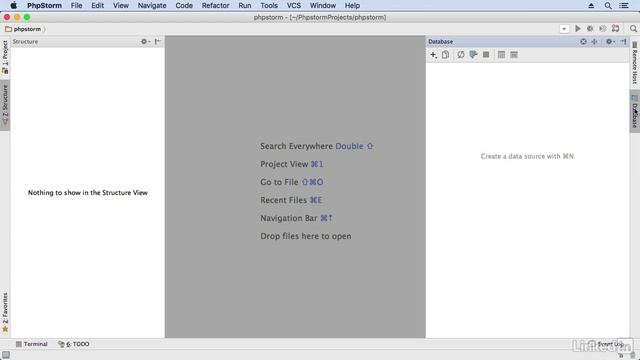Hide the Database tool window
This screenshot has width=640, height=360.
[x=623, y=42]
